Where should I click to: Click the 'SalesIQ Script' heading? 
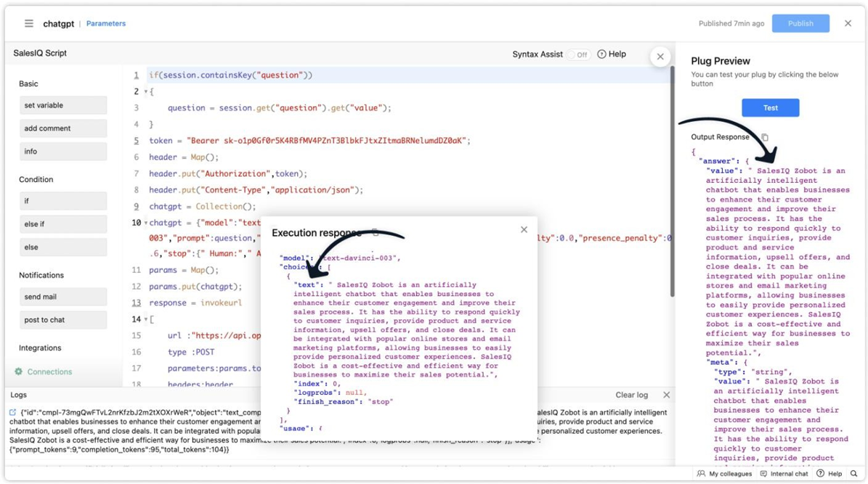pyautogui.click(x=40, y=53)
